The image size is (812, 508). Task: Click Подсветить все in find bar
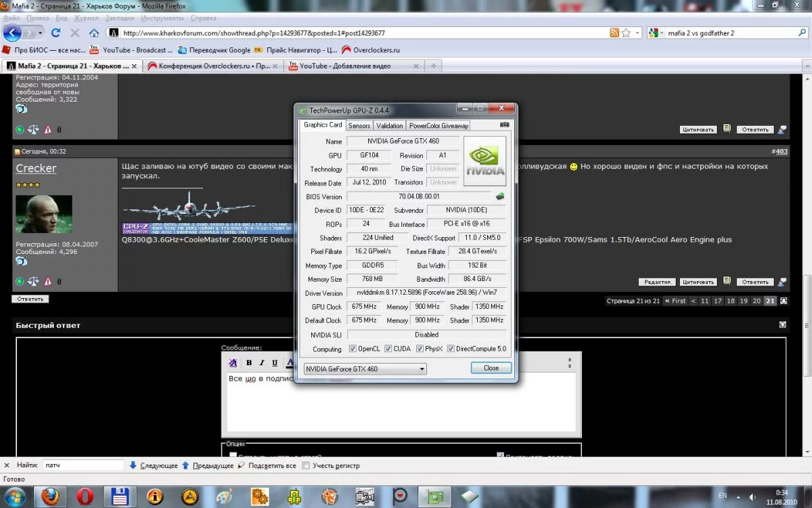point(267,465)
